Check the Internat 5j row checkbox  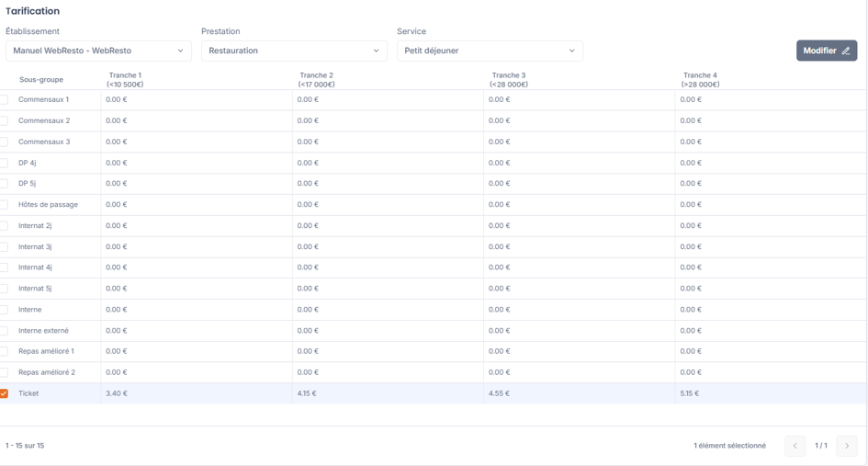(x=4, y=289)
